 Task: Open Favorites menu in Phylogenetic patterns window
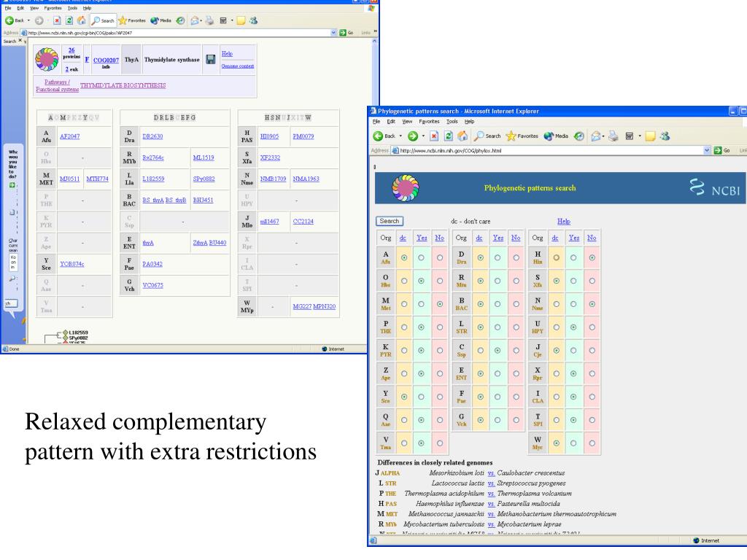coord(429,122)
